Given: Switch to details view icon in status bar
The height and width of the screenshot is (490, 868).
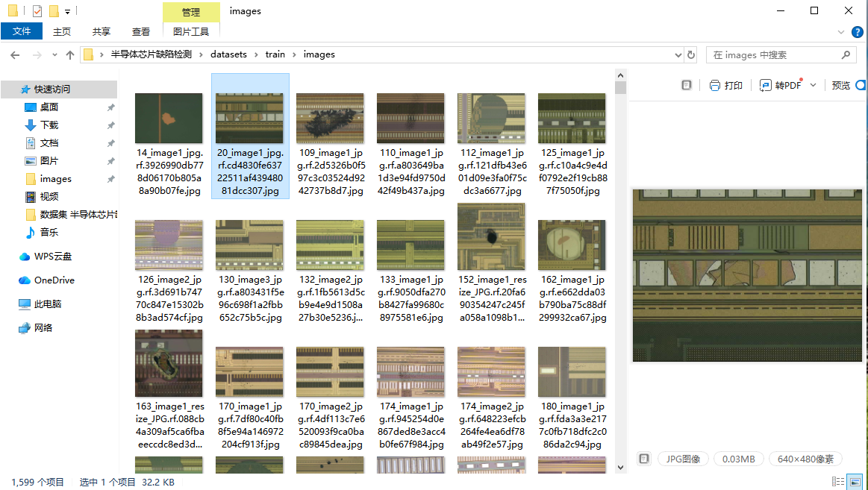Looking at the screenshot, I should 838,482.
